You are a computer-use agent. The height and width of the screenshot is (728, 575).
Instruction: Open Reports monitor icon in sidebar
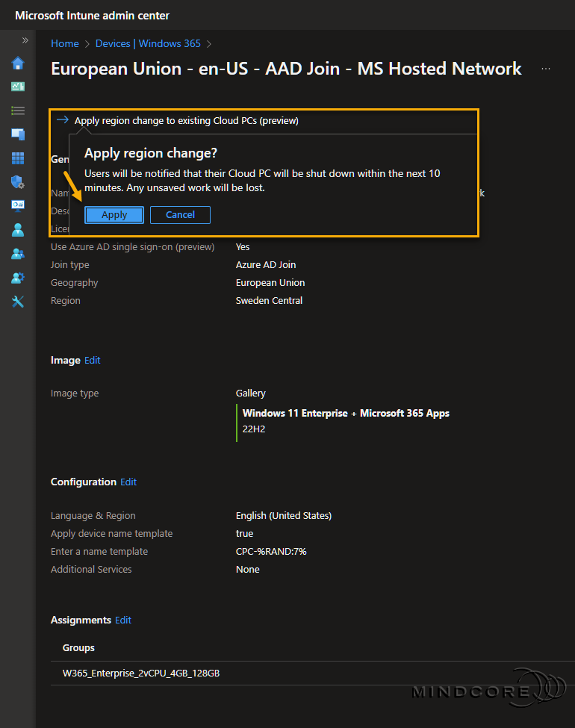pyautogui.click(x=18, y=205)
